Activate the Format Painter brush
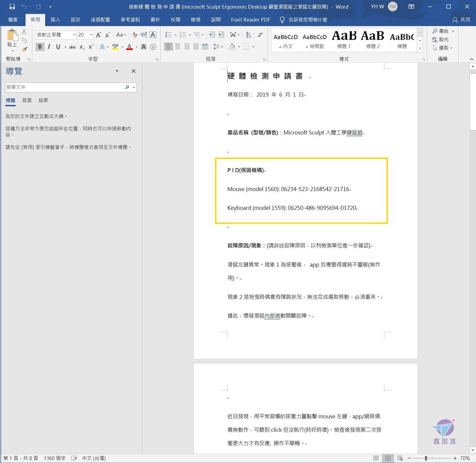 [24, 49]
